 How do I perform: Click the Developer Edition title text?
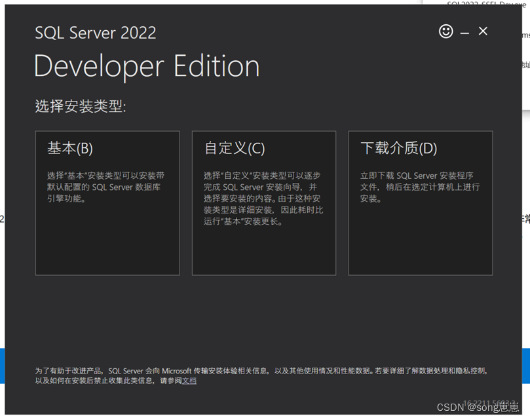point(147,66)
